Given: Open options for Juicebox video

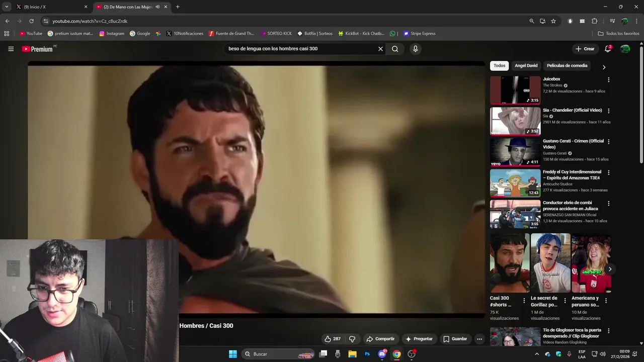Looking at the screenshot, I should click(x=608, y=80).
